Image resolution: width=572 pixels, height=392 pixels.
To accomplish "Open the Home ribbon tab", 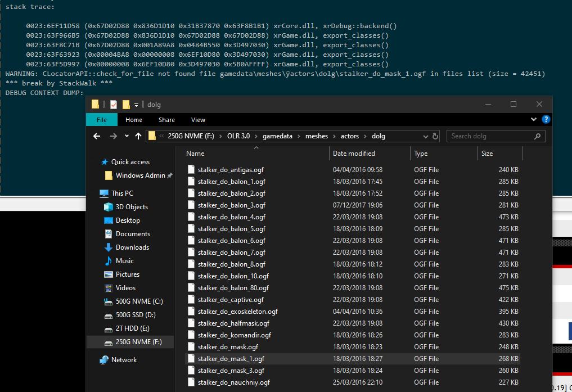I will point(134,120).
